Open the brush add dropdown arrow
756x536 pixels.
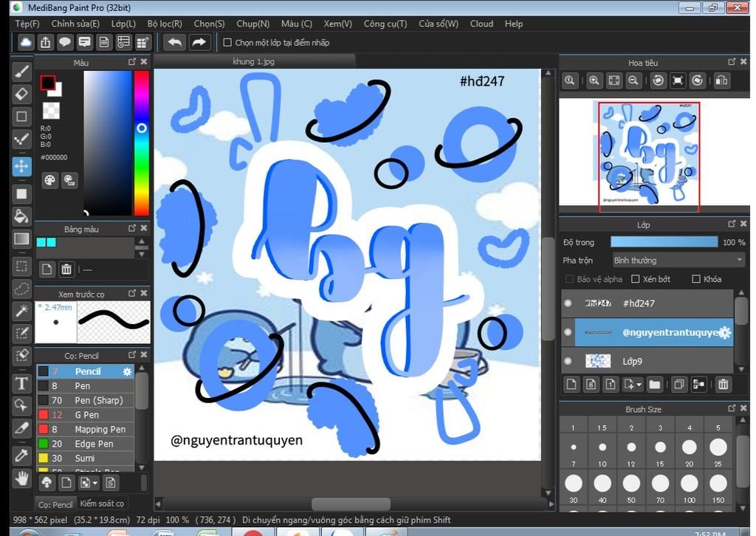click(95, 483)
